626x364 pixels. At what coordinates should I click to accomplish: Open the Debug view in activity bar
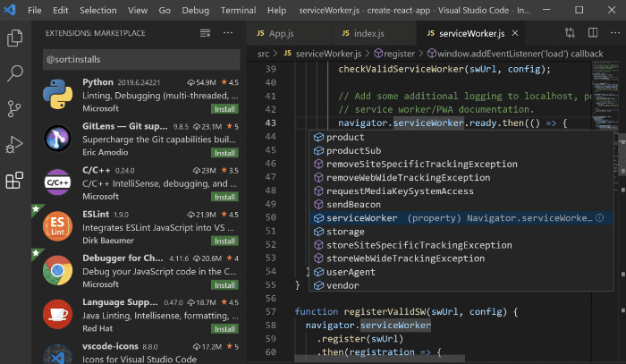click(14, 145)
